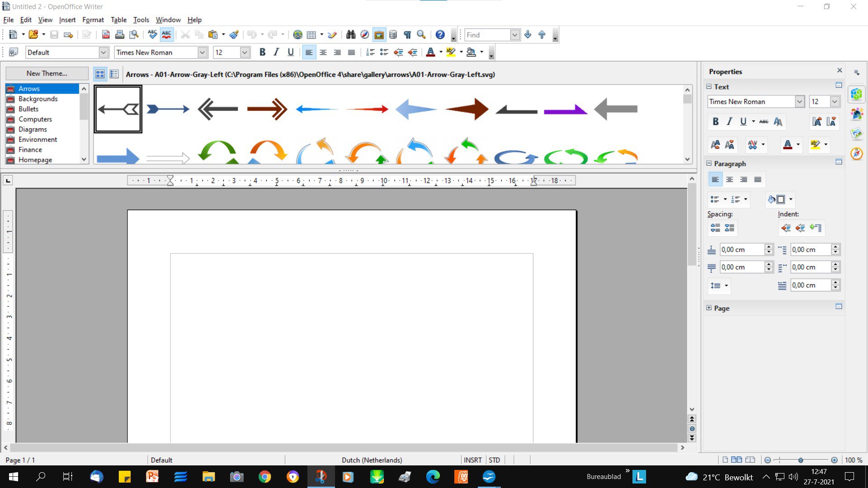
Task: Toggle the Gallery icon in the toolbar
Action: (379, 35)
